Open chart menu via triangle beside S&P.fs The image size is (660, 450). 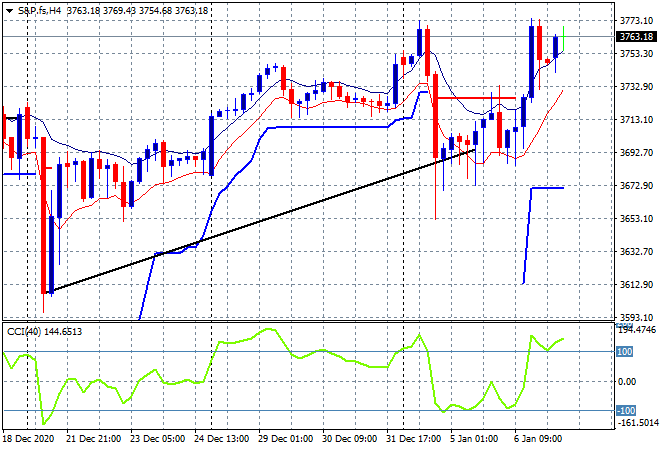pyautogui.click(x=9, y=11)
